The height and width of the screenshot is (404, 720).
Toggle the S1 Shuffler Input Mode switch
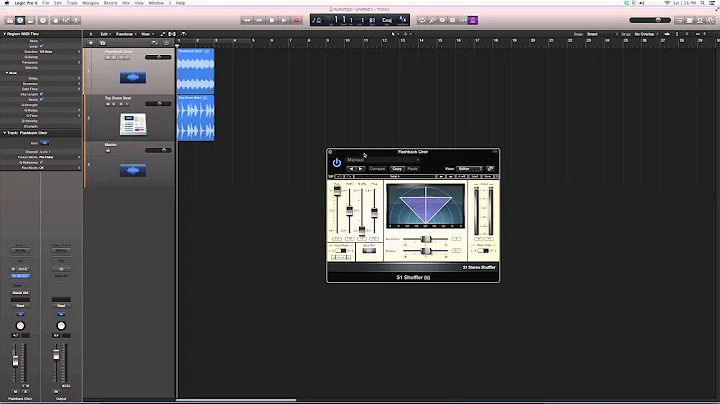(x=341, y=251)
